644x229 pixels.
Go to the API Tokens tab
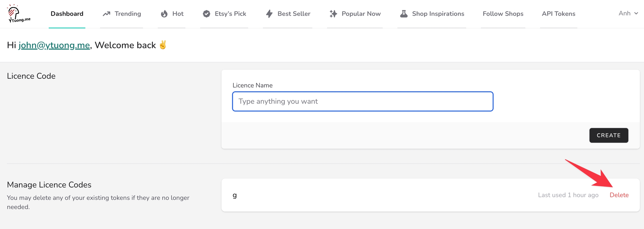pos(558,14)
